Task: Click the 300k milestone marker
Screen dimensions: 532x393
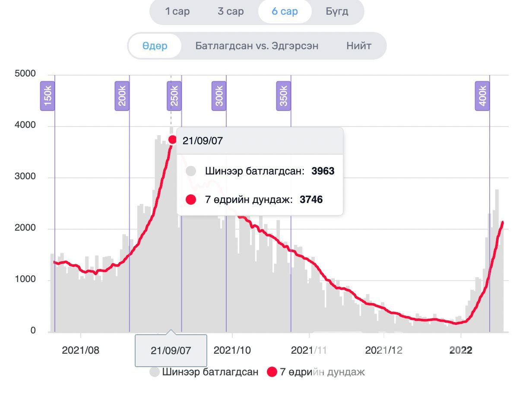Action: pos(219,96)
